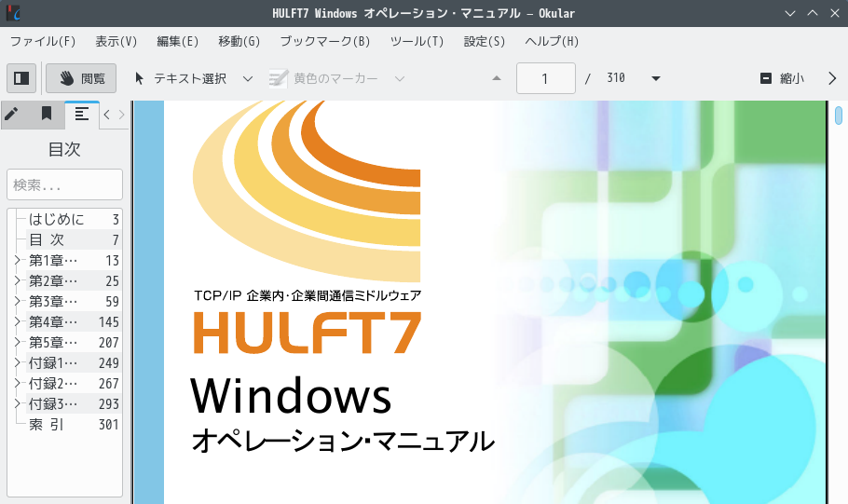848x504 pixels.
Task: Expand the 第4章 tree node
Action: click(x=18, y=321)
